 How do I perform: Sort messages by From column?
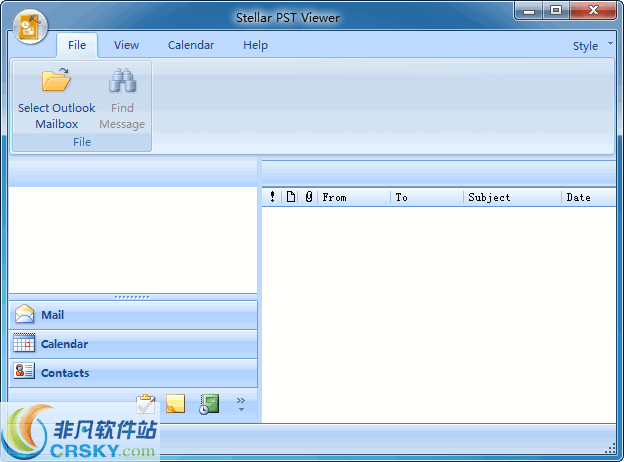pyautogui.click(x=354, y=197)
